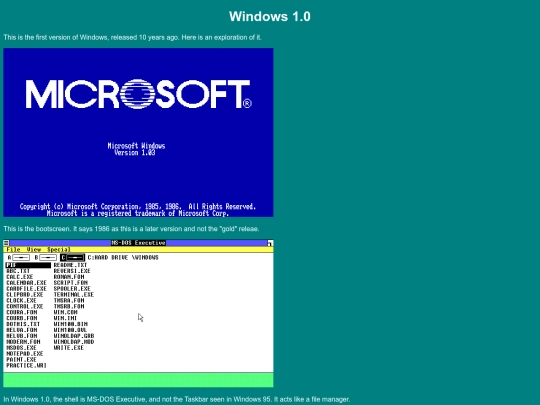Select PRACTICE.WRI file

(x=27, y=365)
